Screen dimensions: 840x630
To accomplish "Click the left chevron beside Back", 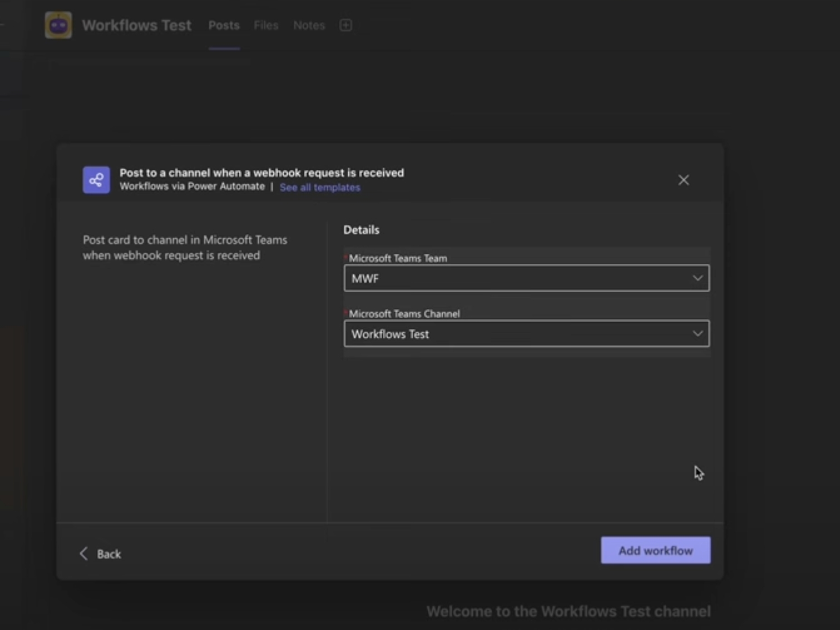I will 84,553.
